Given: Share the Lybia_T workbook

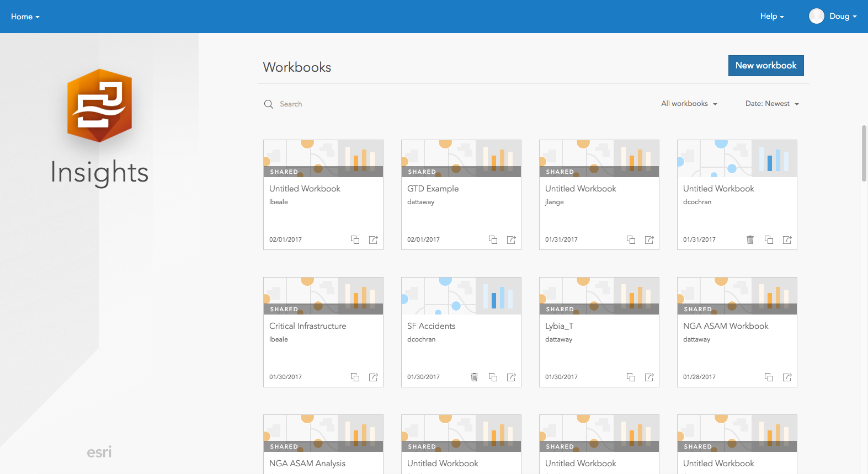Looking at the screenshot, I should [x=649, y=377].
